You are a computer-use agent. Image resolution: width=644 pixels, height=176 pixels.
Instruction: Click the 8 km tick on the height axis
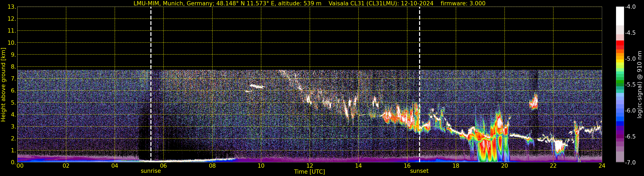point(13,66)
